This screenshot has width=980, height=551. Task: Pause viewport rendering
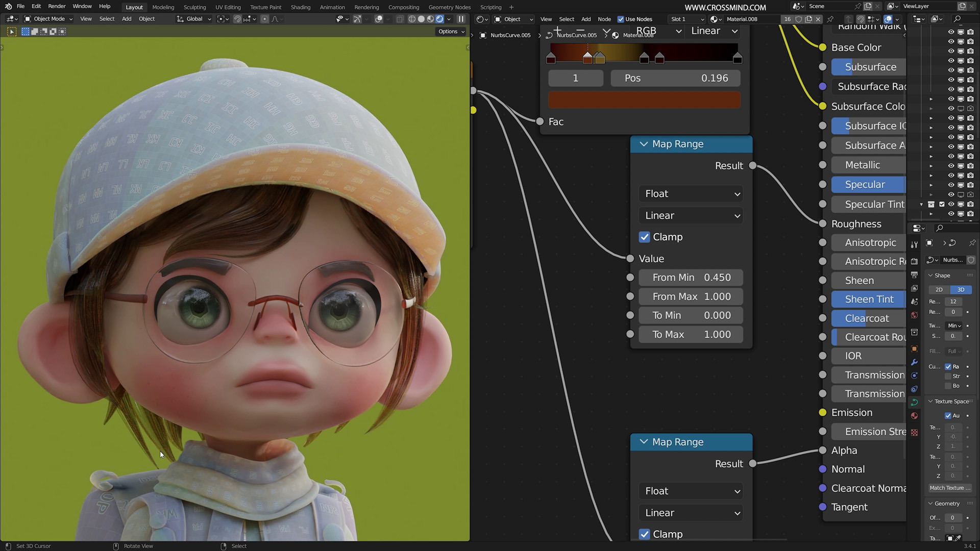(x=461, y=19)
